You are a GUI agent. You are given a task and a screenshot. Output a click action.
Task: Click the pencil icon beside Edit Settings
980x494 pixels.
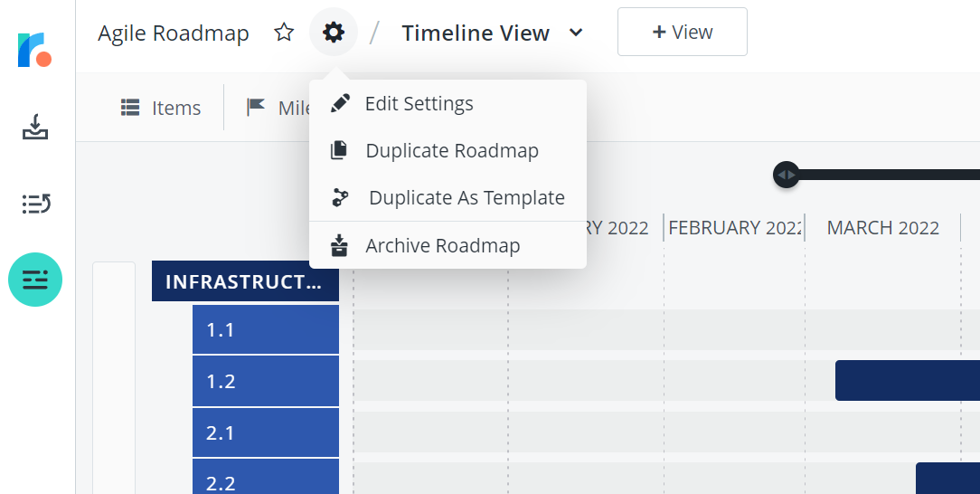(x=340, y=103)
